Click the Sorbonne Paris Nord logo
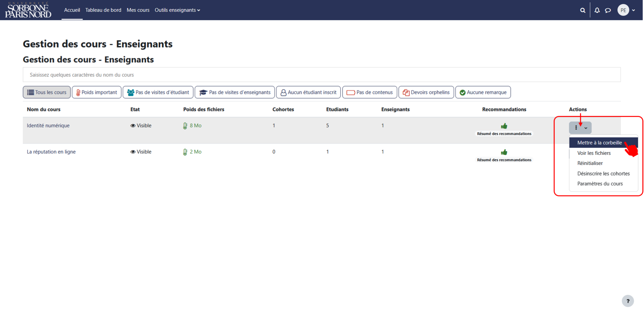644x310 pixels. coord(28,10)
